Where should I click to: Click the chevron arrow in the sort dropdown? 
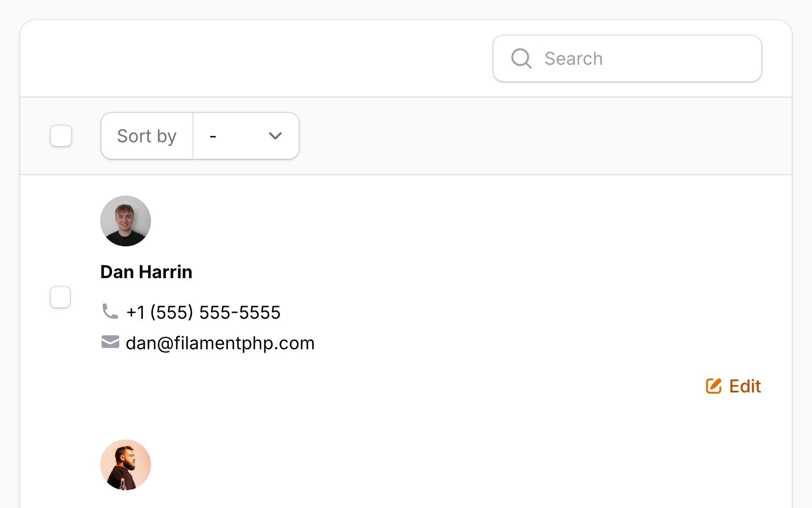275,136
